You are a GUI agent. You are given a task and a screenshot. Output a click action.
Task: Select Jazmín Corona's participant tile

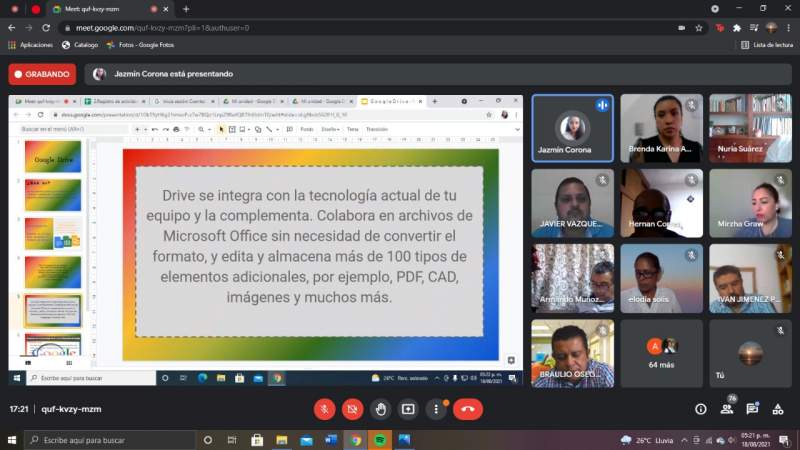point(572,128)
